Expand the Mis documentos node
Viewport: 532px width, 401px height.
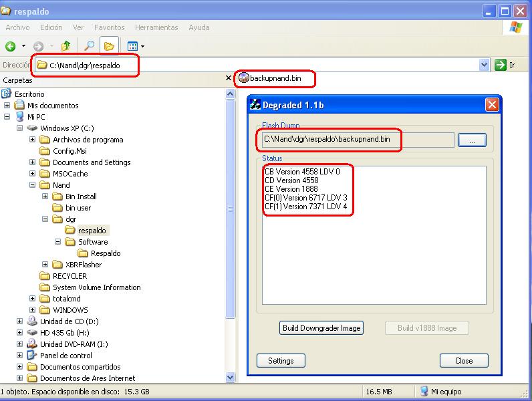(7, 106)
